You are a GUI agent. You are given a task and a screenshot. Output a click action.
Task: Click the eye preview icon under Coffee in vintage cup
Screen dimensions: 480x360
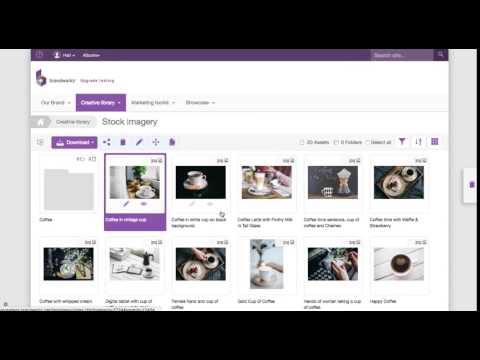click(144, 204)
